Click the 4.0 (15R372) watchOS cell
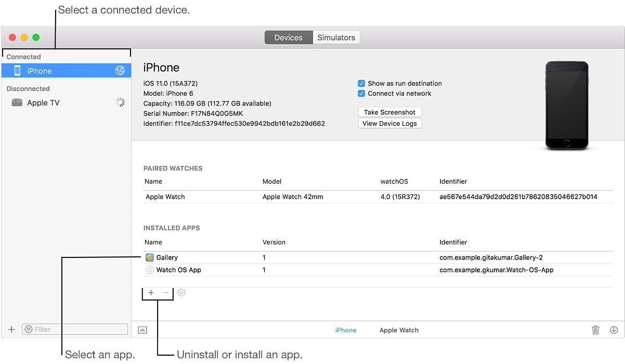Screen dimensions: 625x364 [400, 197]
